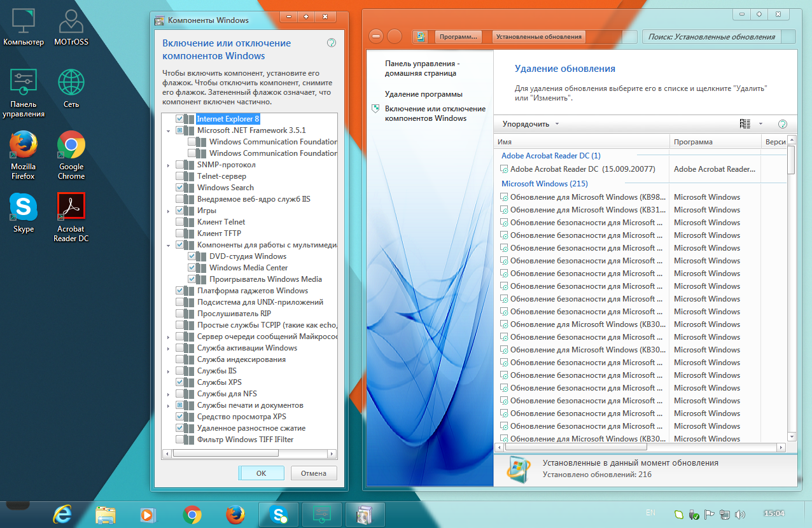Expand Служба активации Windows node
The height and width of the screenshot is (528, 812).
(x=169, y=348)
